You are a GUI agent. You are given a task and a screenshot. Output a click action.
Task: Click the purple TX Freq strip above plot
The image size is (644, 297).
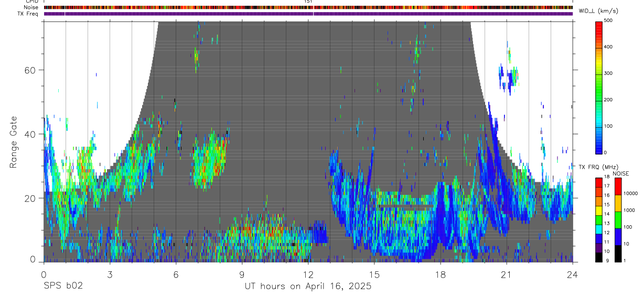click(x=308, y=14)
